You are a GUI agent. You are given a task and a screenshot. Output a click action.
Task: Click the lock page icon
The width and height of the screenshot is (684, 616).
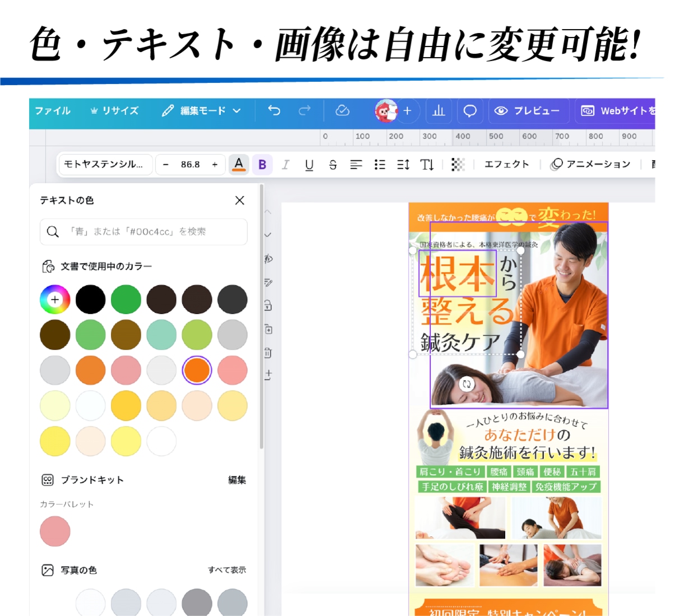pos(268,305)
